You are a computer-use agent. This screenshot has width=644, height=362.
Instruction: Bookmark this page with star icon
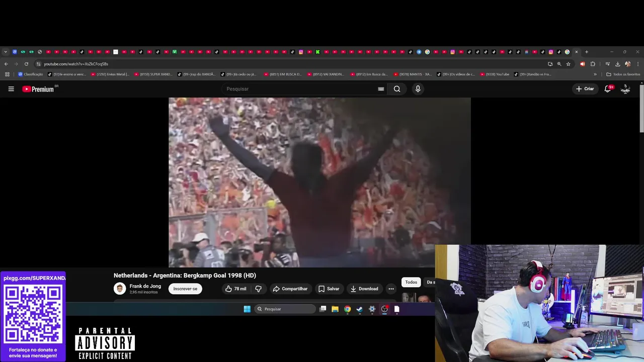coord(569,64)
